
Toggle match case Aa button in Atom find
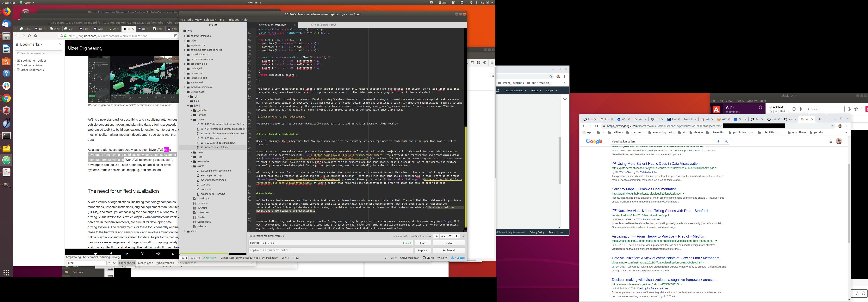(x=443, y=236)
